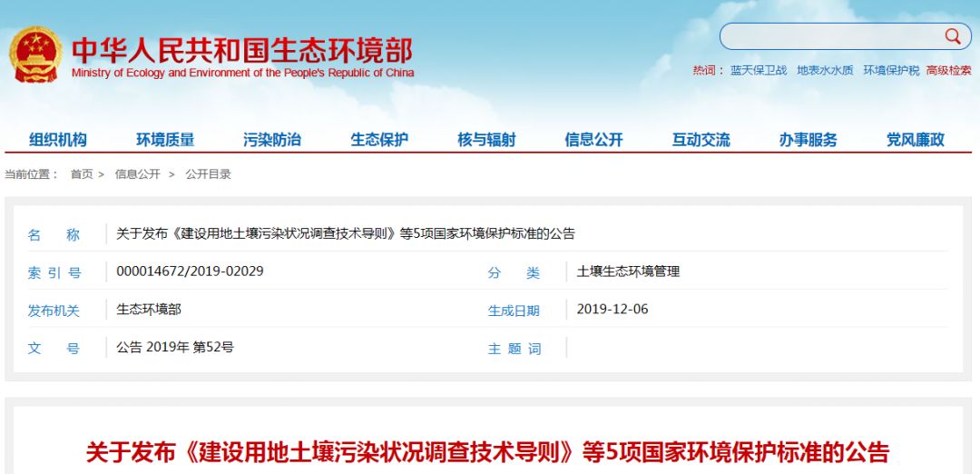Open the 互动交流 menu
Image resolution: width=980 pixels, height=474 pixels.
click(x=701, y=140)
